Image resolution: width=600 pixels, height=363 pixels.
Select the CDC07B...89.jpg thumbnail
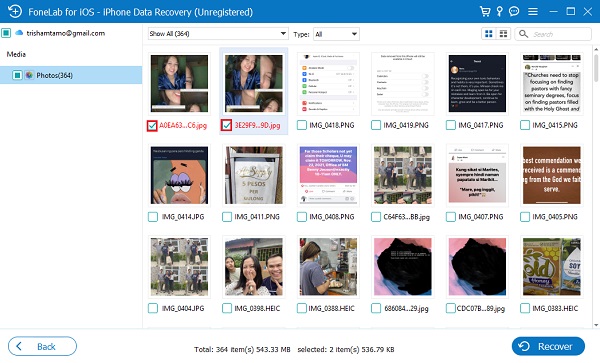[477, 267]
